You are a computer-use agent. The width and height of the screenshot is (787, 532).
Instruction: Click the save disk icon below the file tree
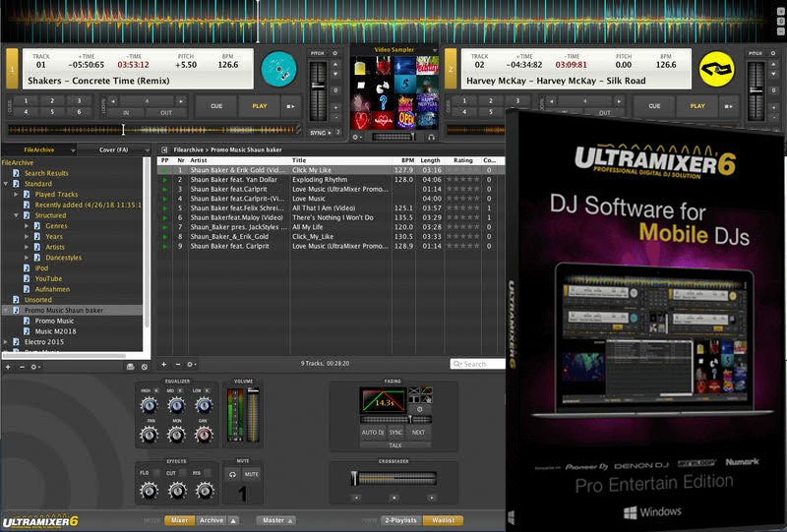(x=131, y=367)
